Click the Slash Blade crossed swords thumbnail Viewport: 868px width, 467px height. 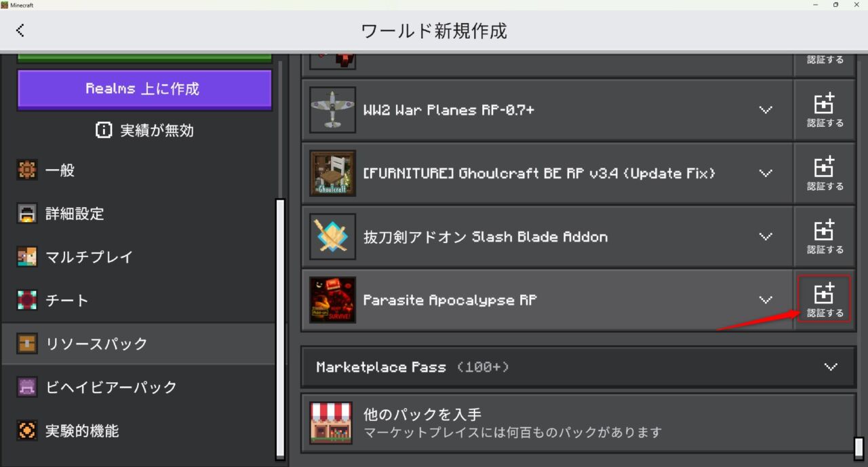click(x=332, y=237)
